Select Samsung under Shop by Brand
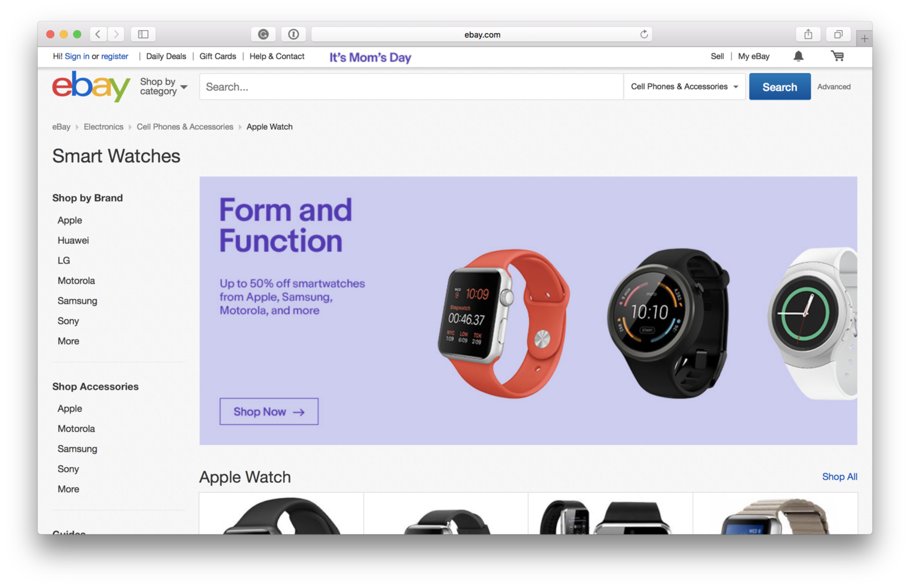Image resolution: width=910 pixels, height=588 pixels. point(77,300)
